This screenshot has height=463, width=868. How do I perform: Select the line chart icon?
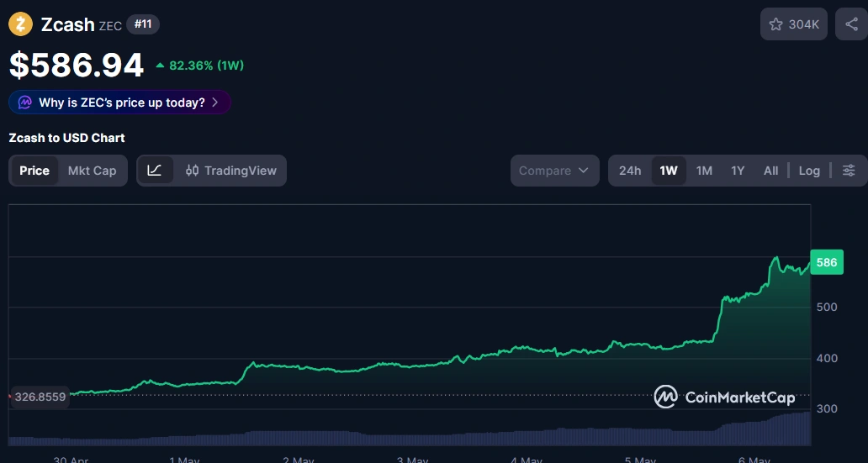[155, 171]
